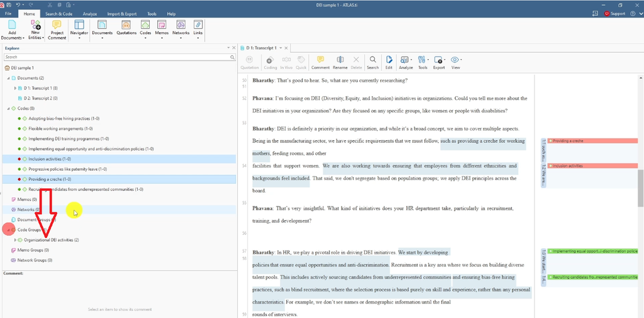Click the magnifier in the Explore search box

[232, 57]
